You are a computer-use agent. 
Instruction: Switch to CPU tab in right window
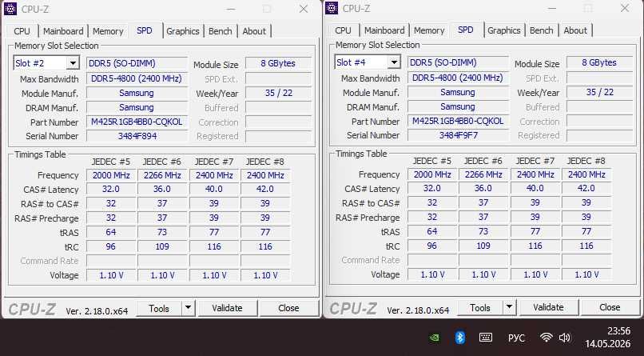(343, 30)
